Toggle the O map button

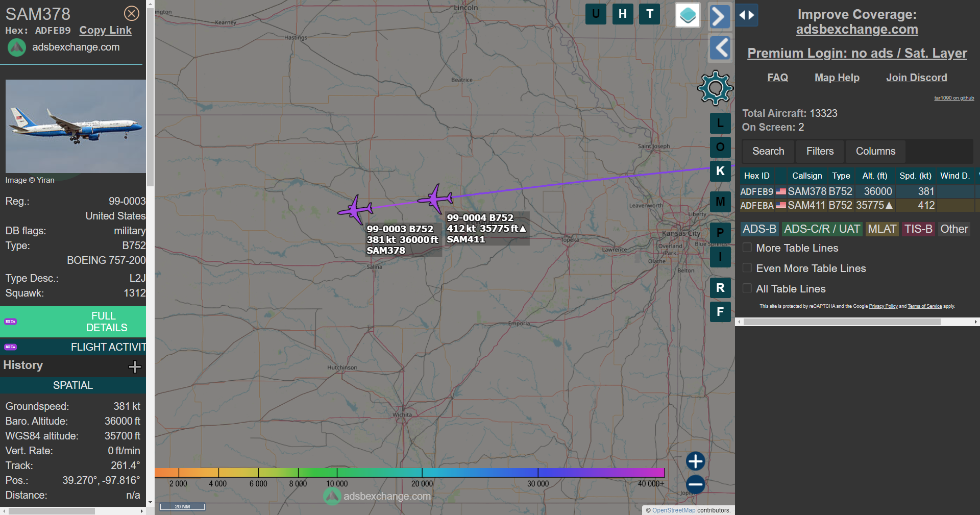click(x=720, y=147)
